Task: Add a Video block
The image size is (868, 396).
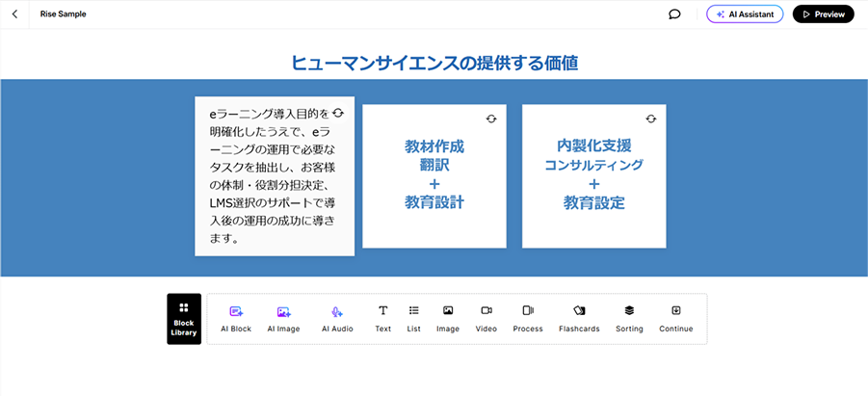Action: (487, 319)
